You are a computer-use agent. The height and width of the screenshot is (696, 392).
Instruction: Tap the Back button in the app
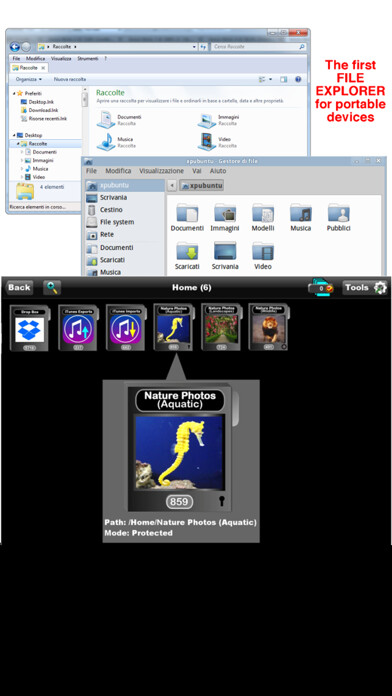tap(19, 288)
